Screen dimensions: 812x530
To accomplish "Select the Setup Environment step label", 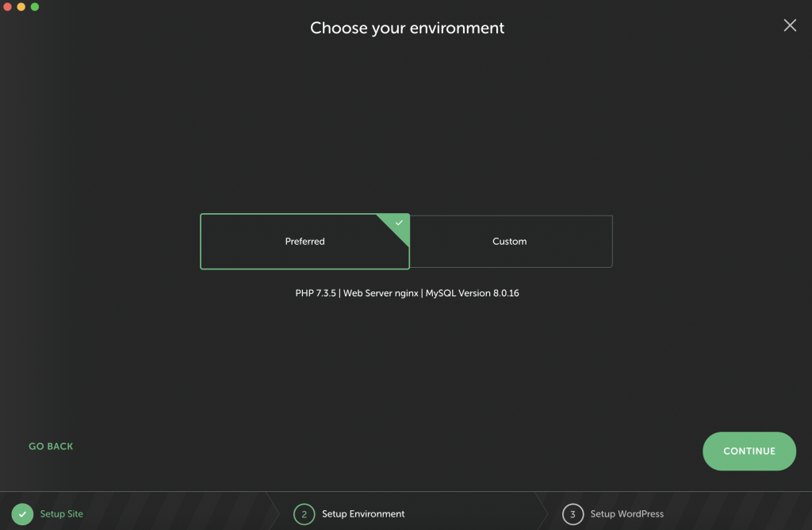I will [363, 514].
